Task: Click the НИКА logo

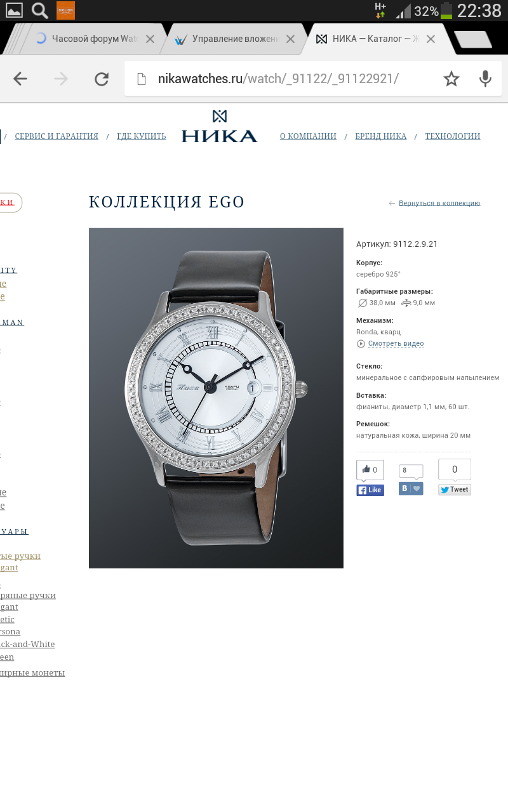Action: click(219, 126)
